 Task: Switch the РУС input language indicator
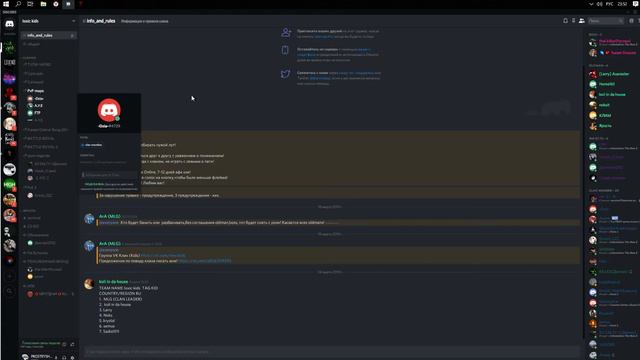point(609,4)
